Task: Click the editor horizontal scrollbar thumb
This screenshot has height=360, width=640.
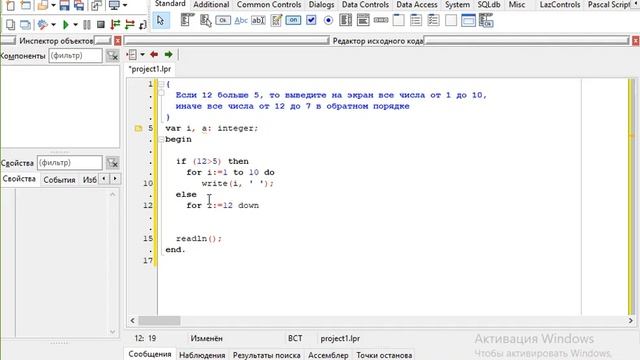Action: 160,320
